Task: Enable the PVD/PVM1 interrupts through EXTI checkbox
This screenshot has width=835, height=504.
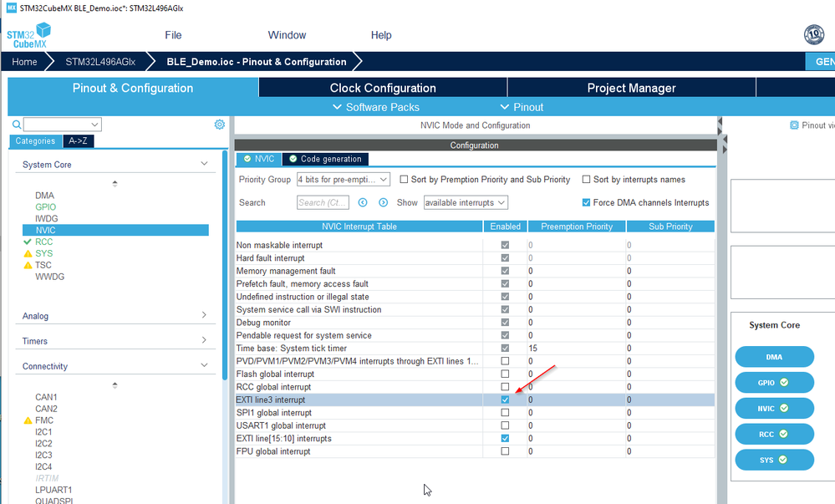Action: 505,361
